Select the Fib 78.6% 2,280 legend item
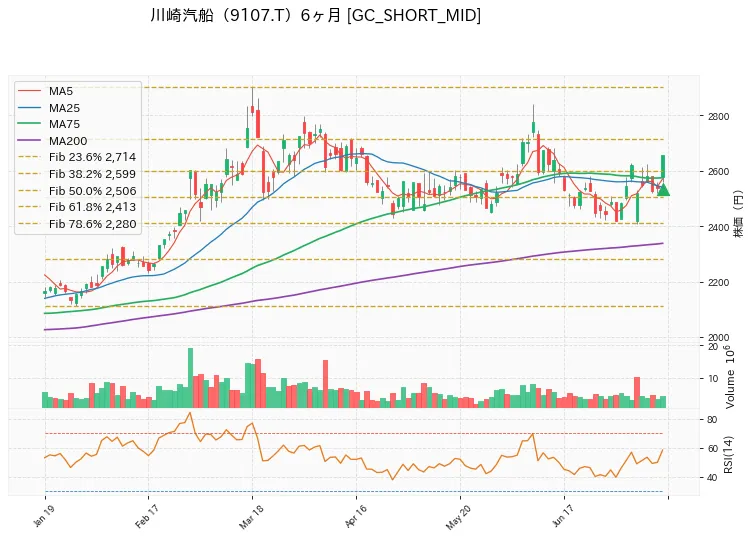The image size is (752, 539). point(77,224)
